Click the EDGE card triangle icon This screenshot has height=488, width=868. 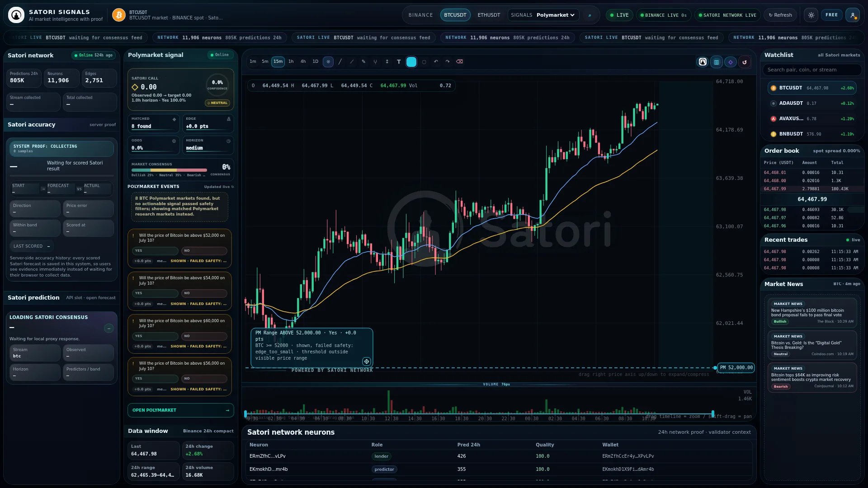pos(229,119)
